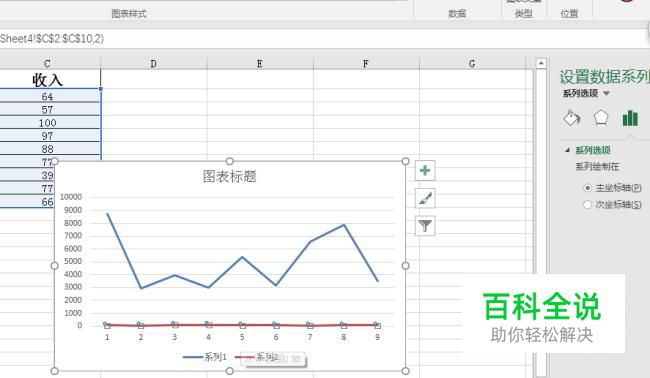Select the 系列2 legend entry

pos(257,357)
